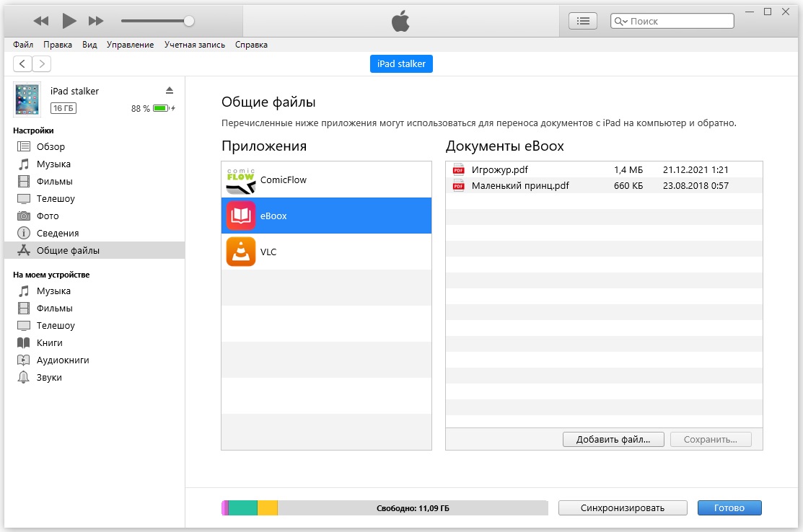
Task: Open Обзор in settings sidebar
Action: point(95,146)
